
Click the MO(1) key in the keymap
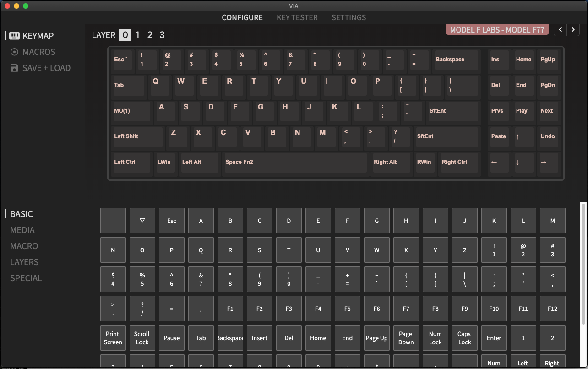tap(131, 111)
